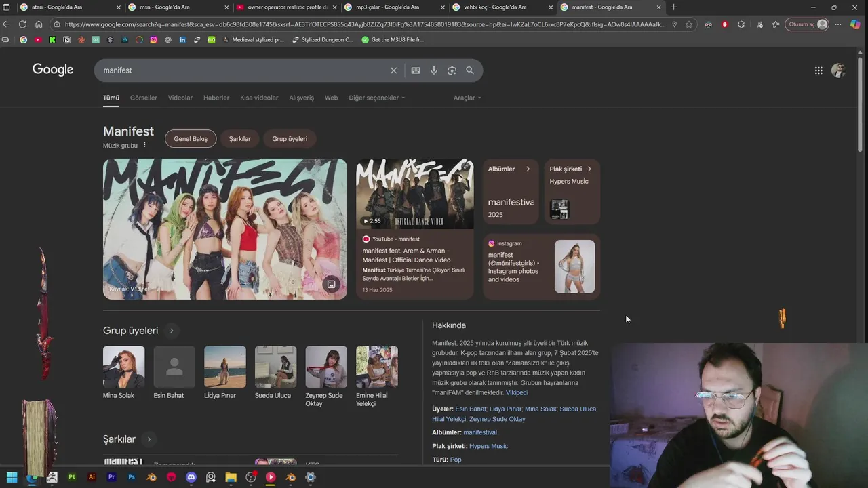
Task: Open the vertical tabs menu button
Action: 6,7
